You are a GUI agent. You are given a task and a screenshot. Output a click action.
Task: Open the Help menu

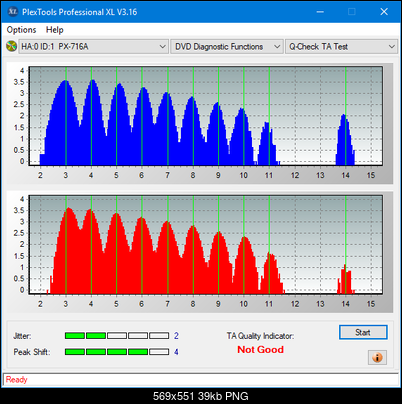click(x=55, y=30)
